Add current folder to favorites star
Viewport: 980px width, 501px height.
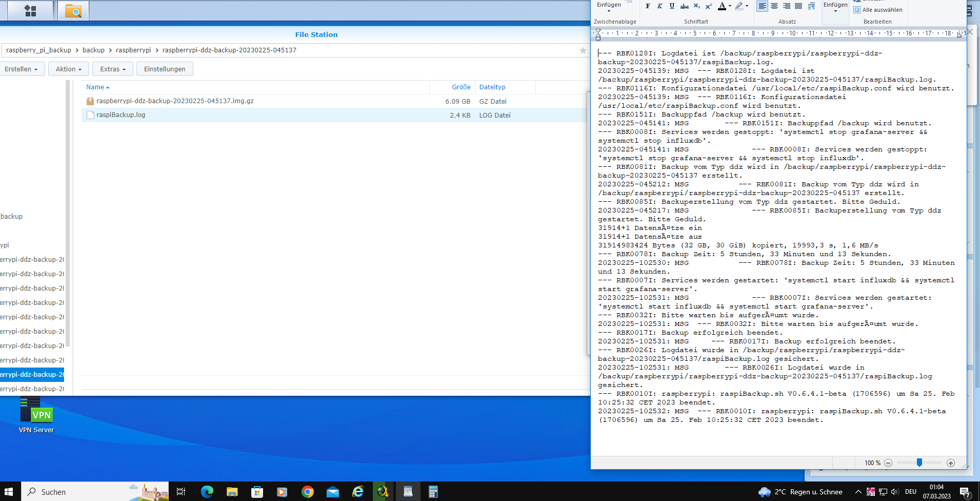pyautogui.click(x=583, y=50)
